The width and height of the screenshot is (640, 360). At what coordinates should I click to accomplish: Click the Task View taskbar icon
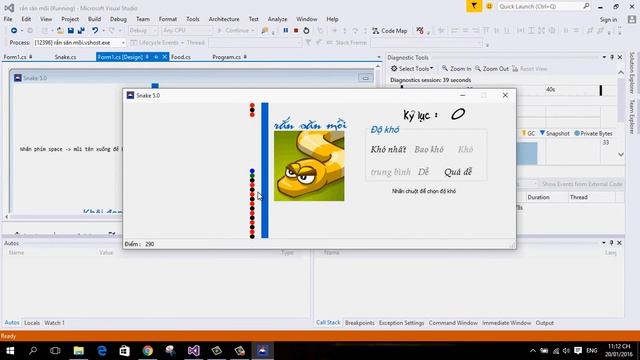(x=55, y=351)
